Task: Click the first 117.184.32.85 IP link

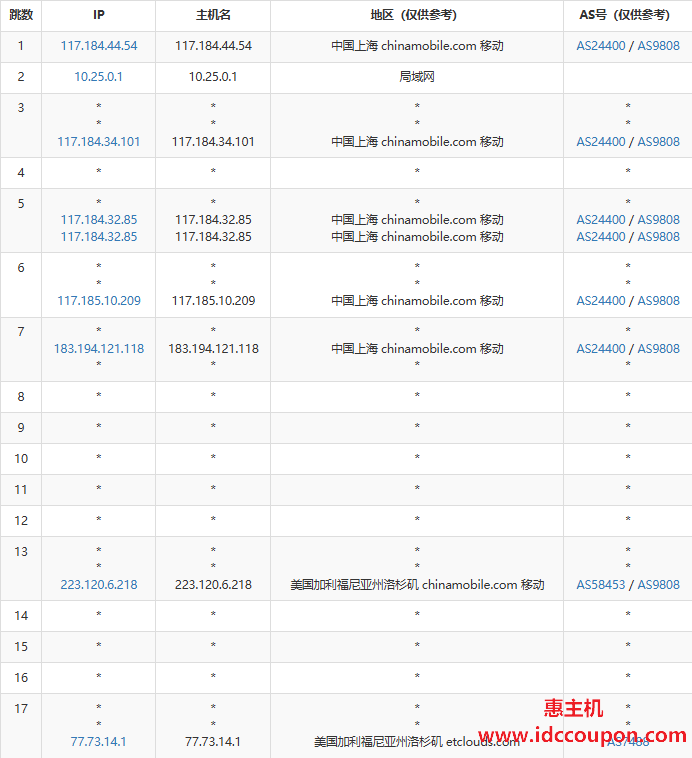Action: (x=99, y=219)
